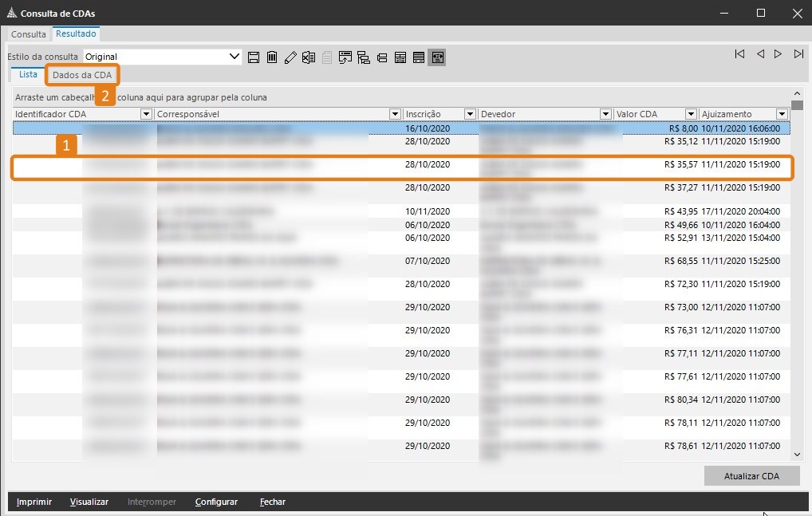This screenshot has width=812, height=516.
Task: Click the save query style floppy-disk icon
Action: (x=254, y=57)
